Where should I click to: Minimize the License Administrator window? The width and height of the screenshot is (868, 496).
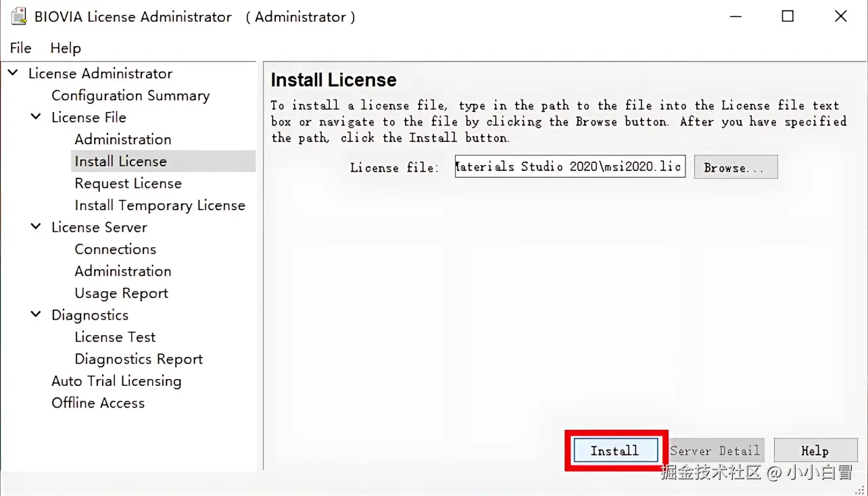point(735,16)
